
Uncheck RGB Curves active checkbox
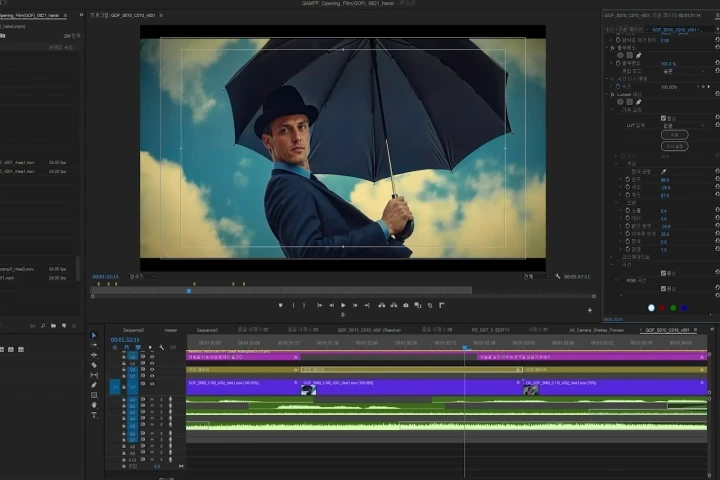click(663, 289)
